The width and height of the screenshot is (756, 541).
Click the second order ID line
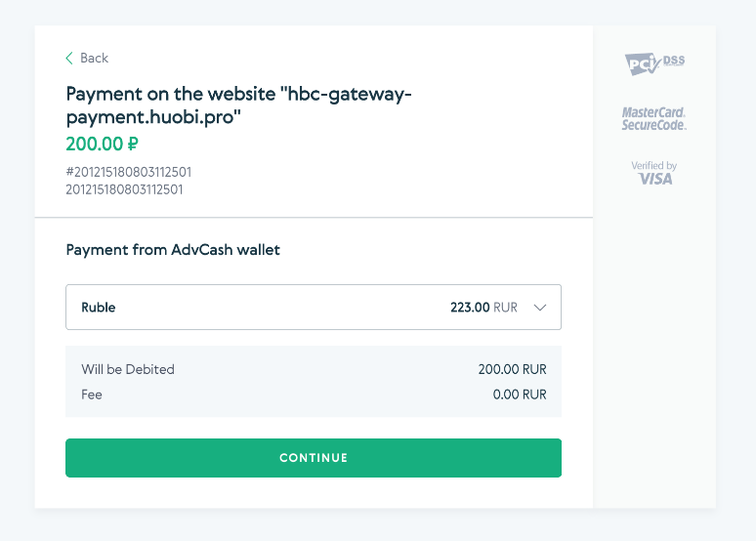click(x=124, y=189)
